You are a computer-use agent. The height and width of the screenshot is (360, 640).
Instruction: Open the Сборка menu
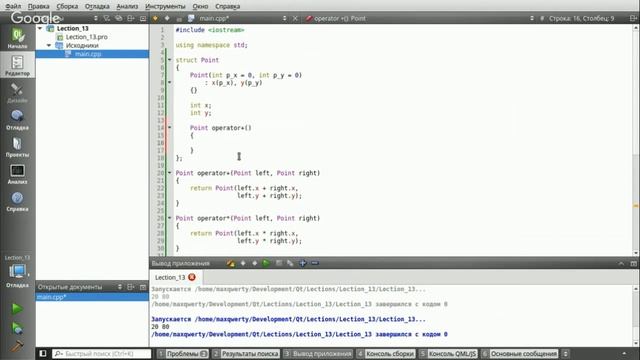[67, 6]
